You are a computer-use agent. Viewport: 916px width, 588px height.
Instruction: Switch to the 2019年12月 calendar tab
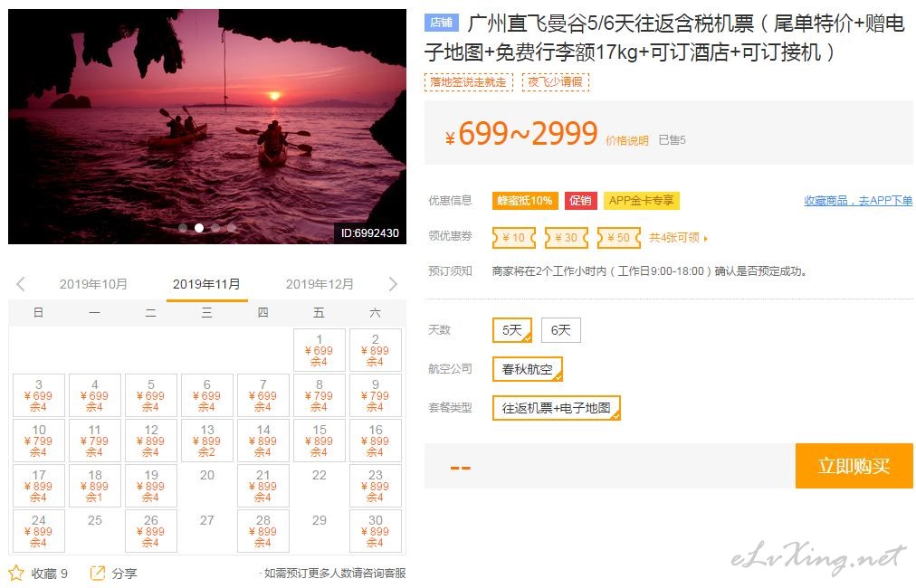tap(320, 284)
